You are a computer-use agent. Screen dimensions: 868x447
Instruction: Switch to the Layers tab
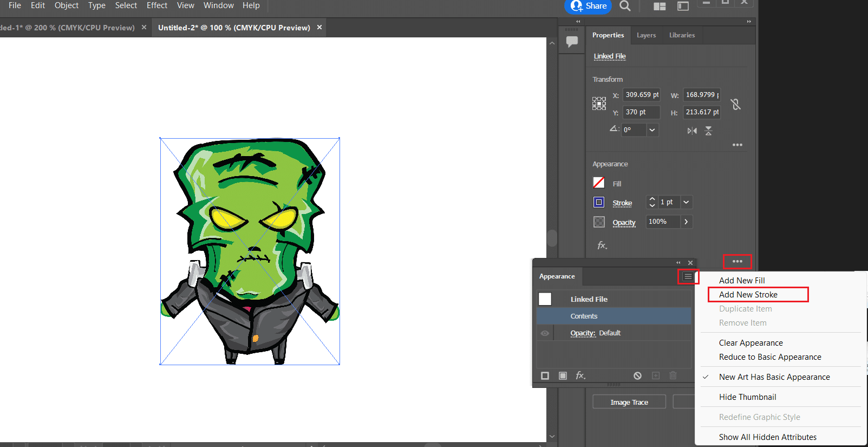(646, 35)
